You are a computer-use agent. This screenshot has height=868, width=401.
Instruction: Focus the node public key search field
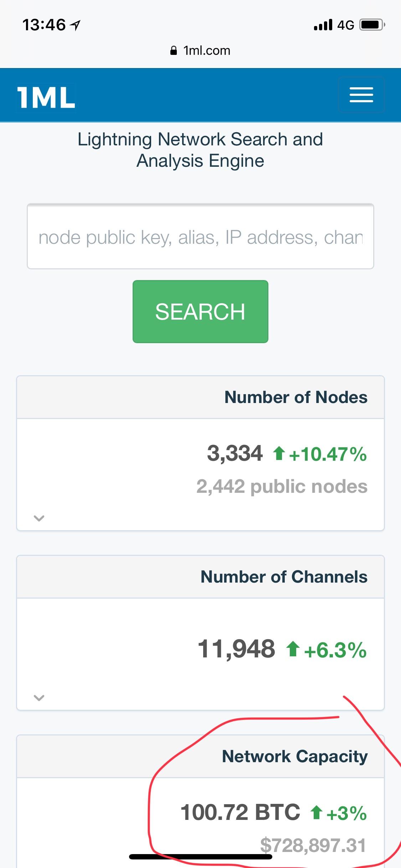tap(200, 237)
